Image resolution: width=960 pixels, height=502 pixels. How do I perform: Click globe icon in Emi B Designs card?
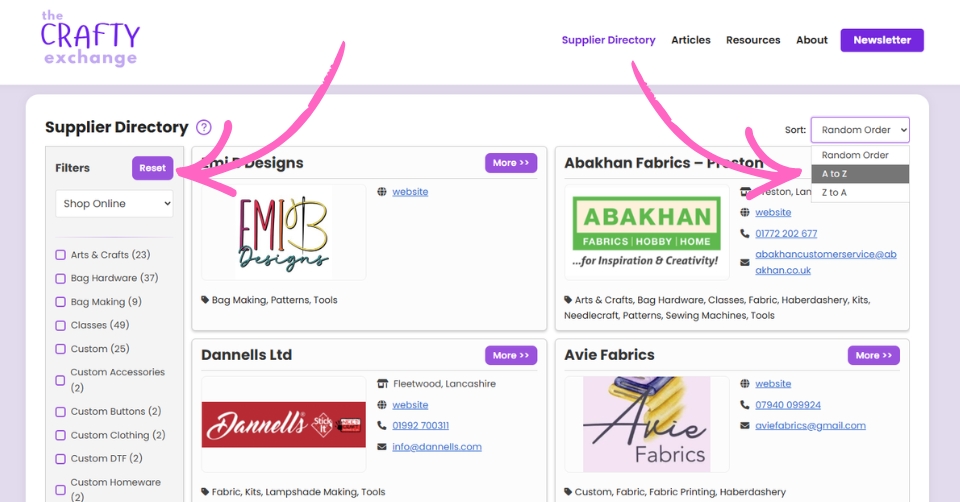[382, 192]
